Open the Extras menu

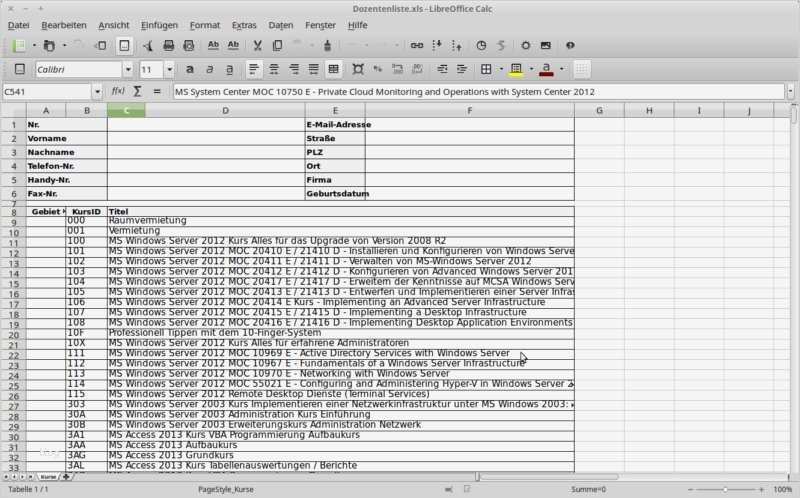pos(244,25)
